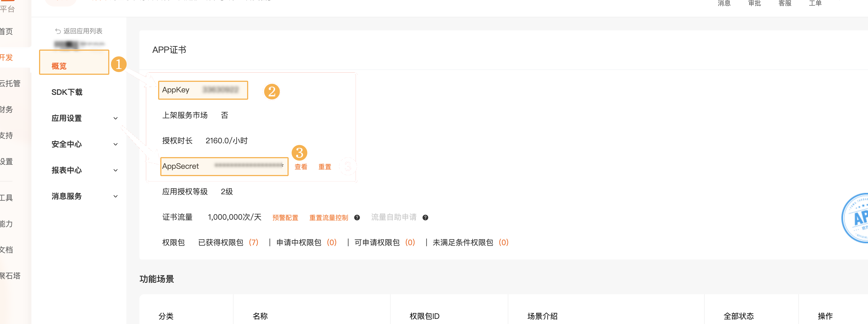The width and height of the screenshot is (868, 324).
Task: Click 消息 in the top bar
Action: (724, 3)
